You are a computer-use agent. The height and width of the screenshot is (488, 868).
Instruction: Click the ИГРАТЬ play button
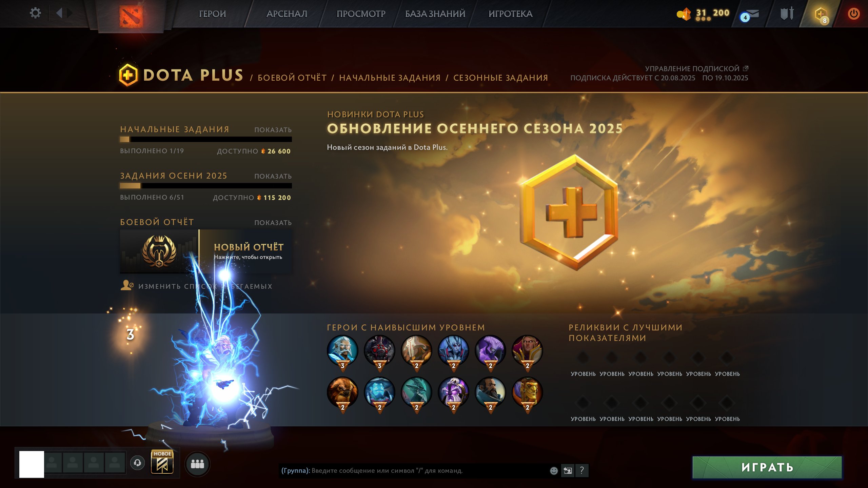click(x=767, y=467)
